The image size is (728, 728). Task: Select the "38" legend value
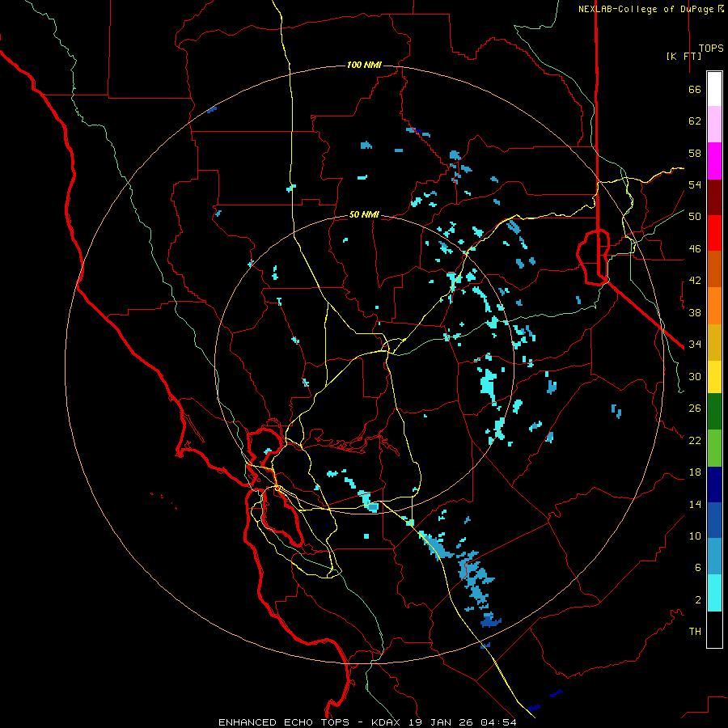click(695, 312)
